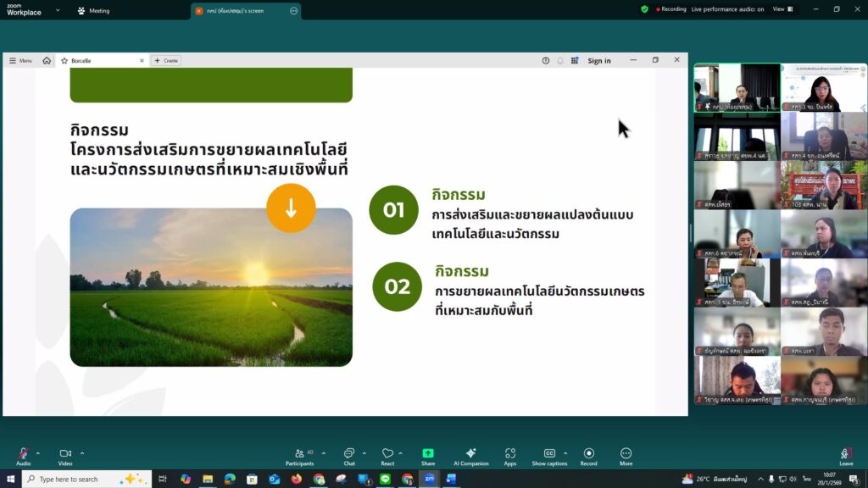
Task: Expand the video options arrow
Action: pos(82,453)
